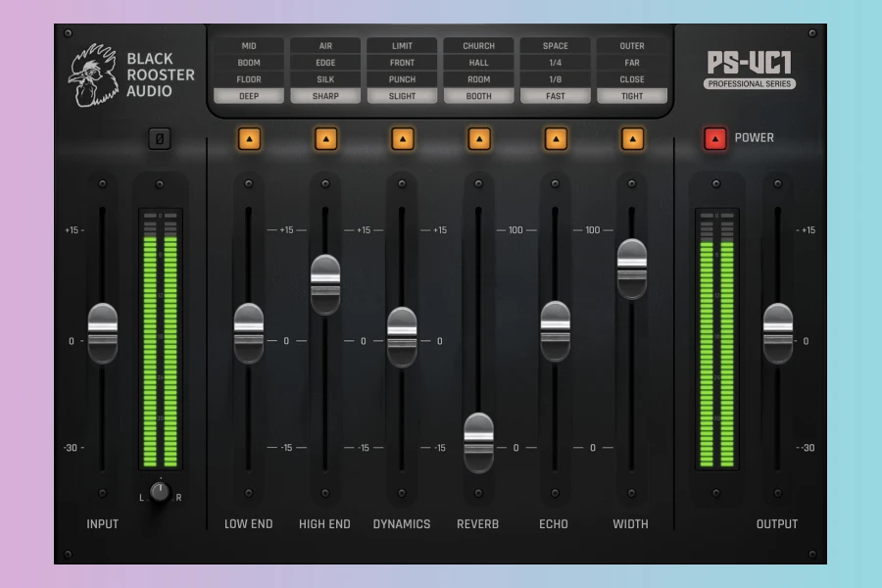This screenshot has width=882, height=588.
Task: Click the input level meter
Action: 161,339
